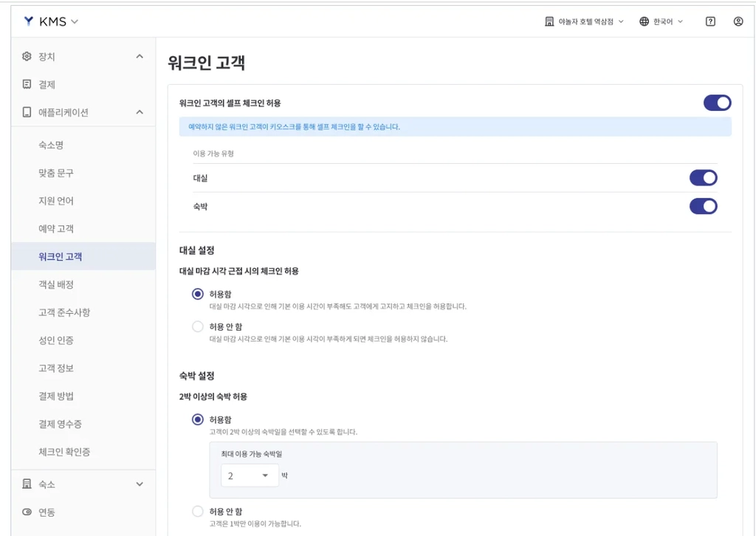The height and width of the screenshot is (536, 756).
Task: Open the user profile icon
Action: 738,21
